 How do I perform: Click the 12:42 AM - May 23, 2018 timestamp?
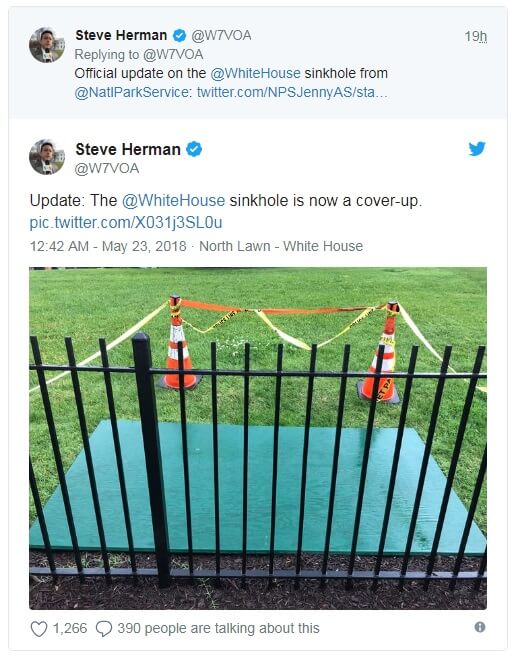coord(108,246)
